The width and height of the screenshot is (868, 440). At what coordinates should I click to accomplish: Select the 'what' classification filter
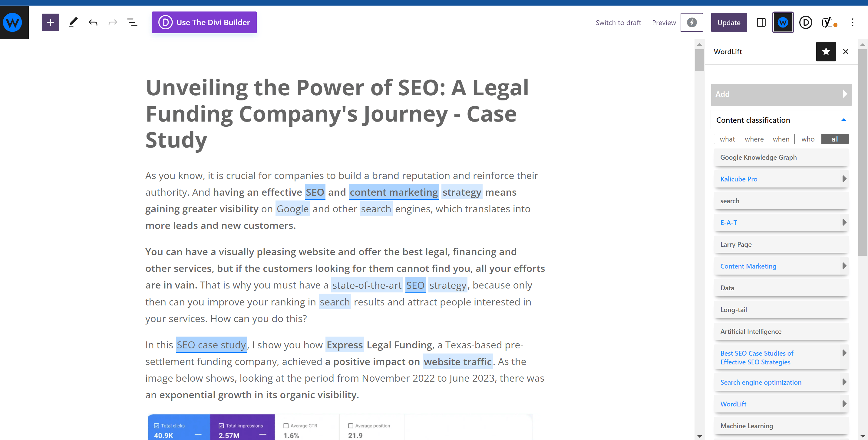[728, 139]
